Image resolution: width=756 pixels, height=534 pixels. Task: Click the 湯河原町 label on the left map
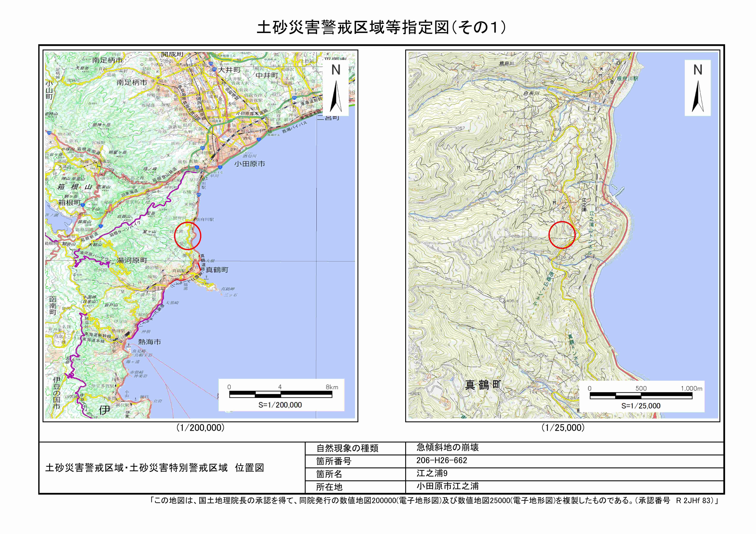[132, 260]
